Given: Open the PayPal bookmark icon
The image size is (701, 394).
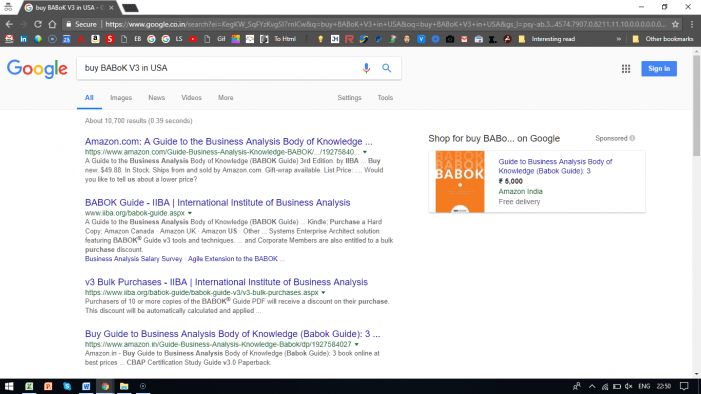Looking at the screenshot, I should click(x=378, y=39).
